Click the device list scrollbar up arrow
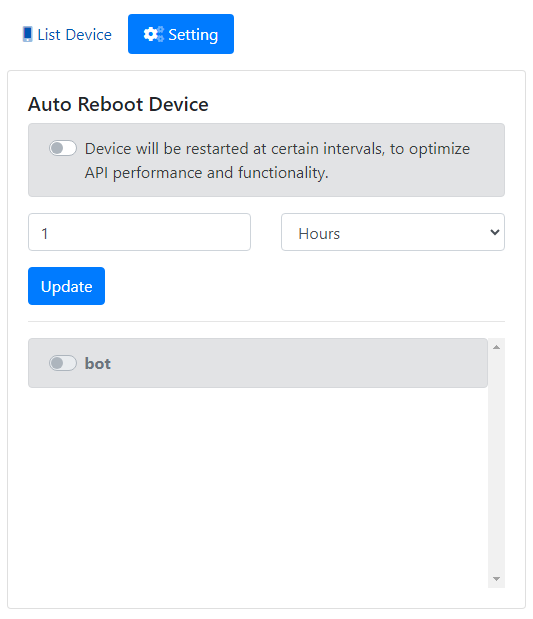 pyautogui.click(x=496, y=347)
